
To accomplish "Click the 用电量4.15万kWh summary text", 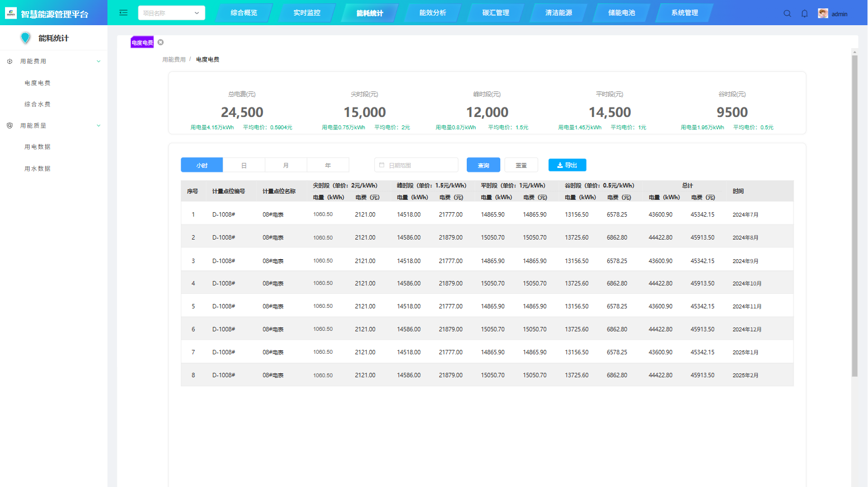I will [x=212, y=128].
